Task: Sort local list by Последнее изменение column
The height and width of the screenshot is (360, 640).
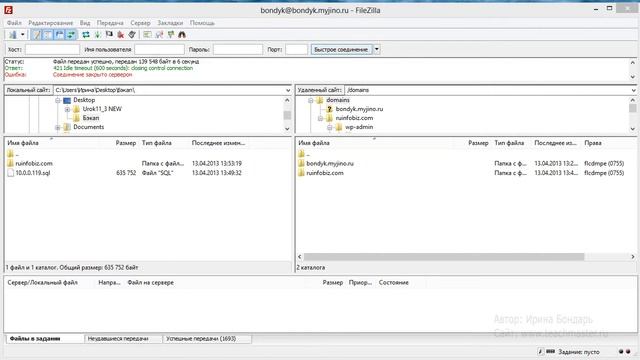Action: (x=218, y=143)
